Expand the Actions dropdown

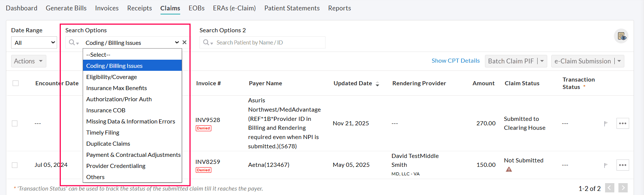click(x=29, y=61)
